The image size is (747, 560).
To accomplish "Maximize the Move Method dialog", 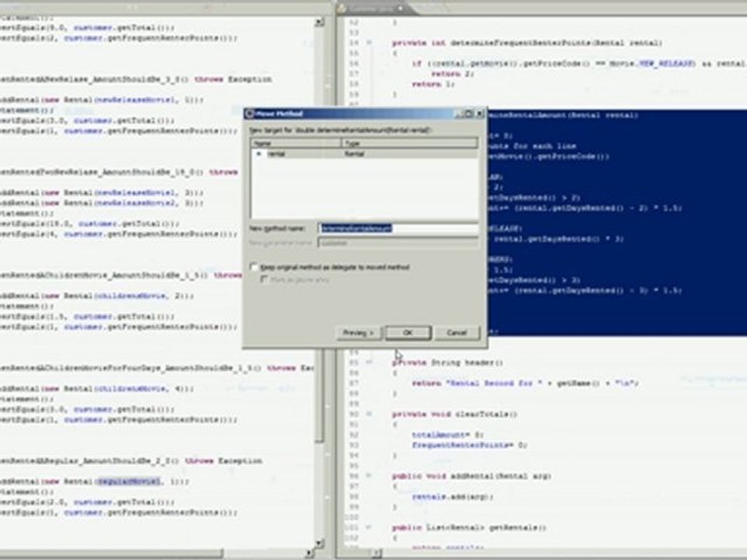I will pyautogui.click(x=469, y=114).
